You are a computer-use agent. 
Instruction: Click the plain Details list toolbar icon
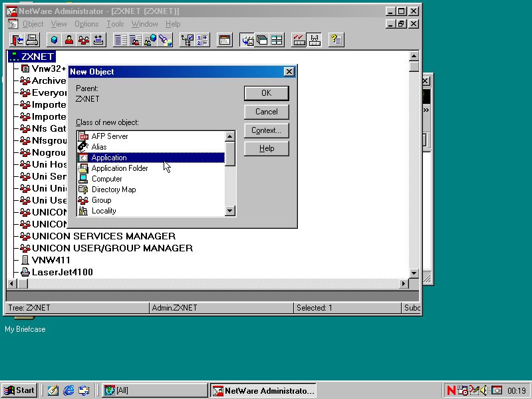coord(120,40)
